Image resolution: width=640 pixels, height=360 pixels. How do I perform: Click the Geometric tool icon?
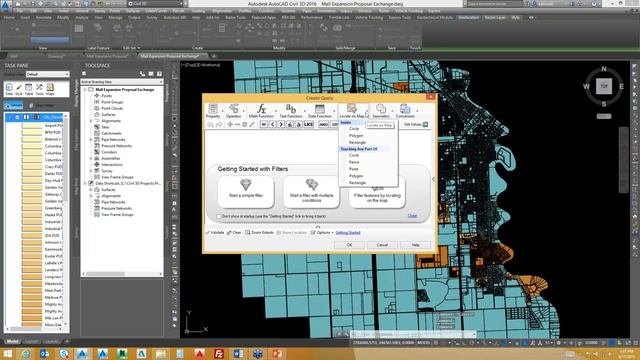(x=381, y=109)
